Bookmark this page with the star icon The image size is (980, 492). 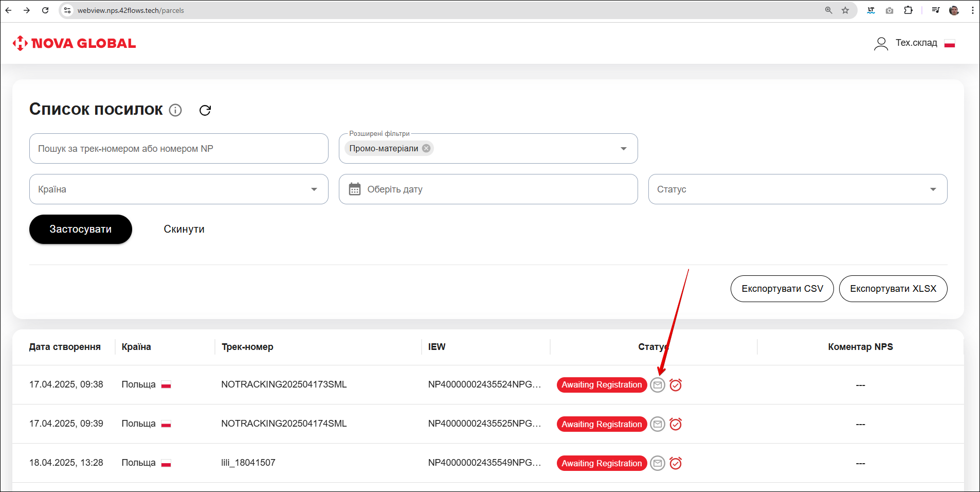tap(845, 10)
